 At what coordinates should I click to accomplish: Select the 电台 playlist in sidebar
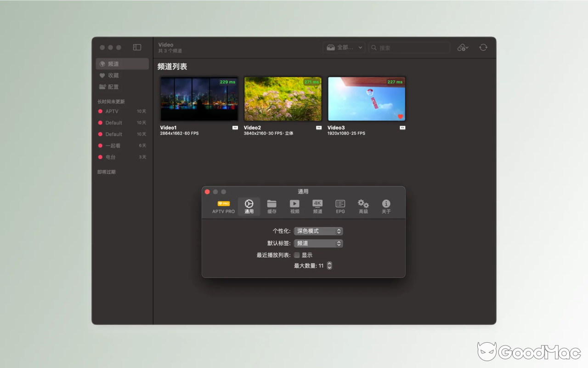click(x=110, y=157)
